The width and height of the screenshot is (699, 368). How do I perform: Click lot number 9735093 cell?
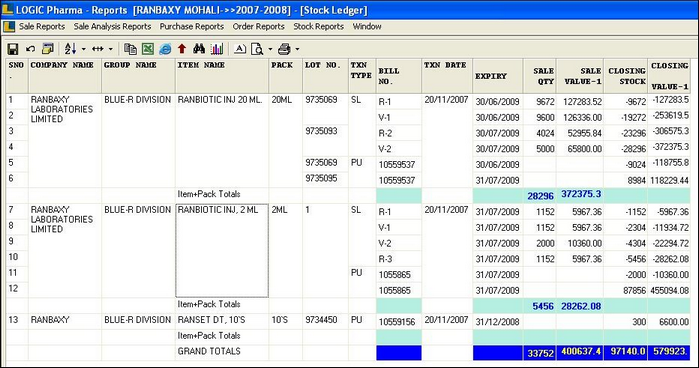(x=325, y=141)
